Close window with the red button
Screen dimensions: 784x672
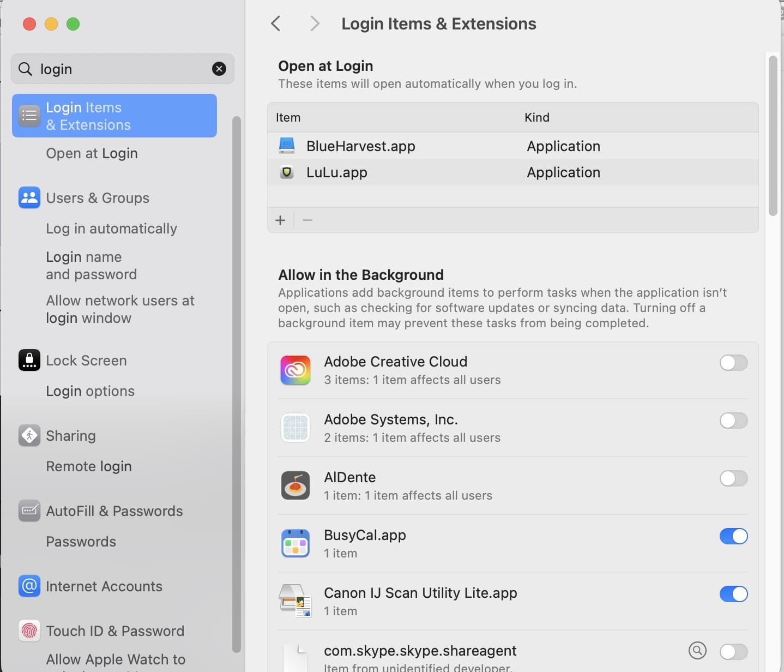coord(29,24)
